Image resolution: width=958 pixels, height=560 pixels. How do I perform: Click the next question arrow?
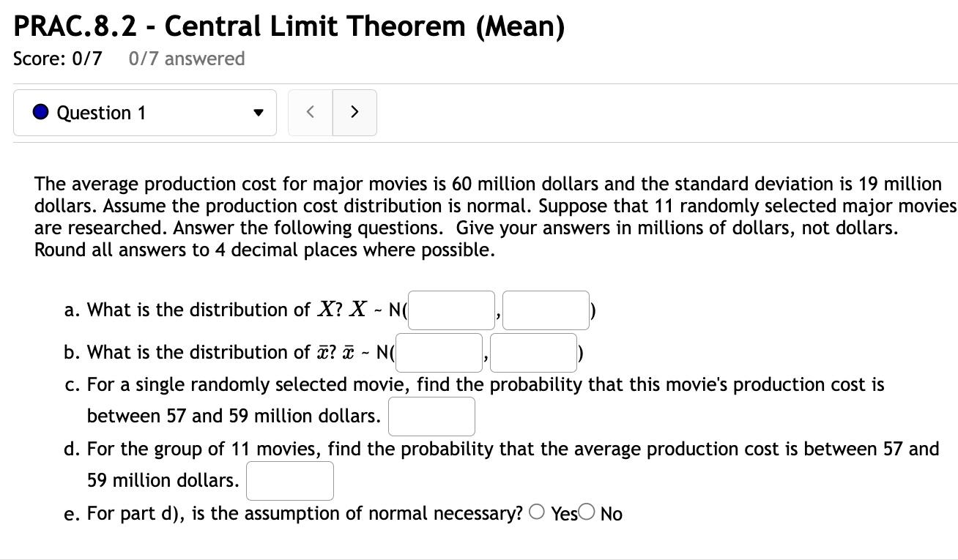pos(354,112)
